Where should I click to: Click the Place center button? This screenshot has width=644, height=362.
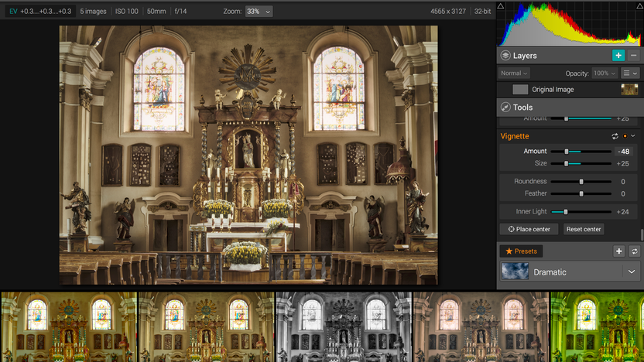tap(529, 229)
